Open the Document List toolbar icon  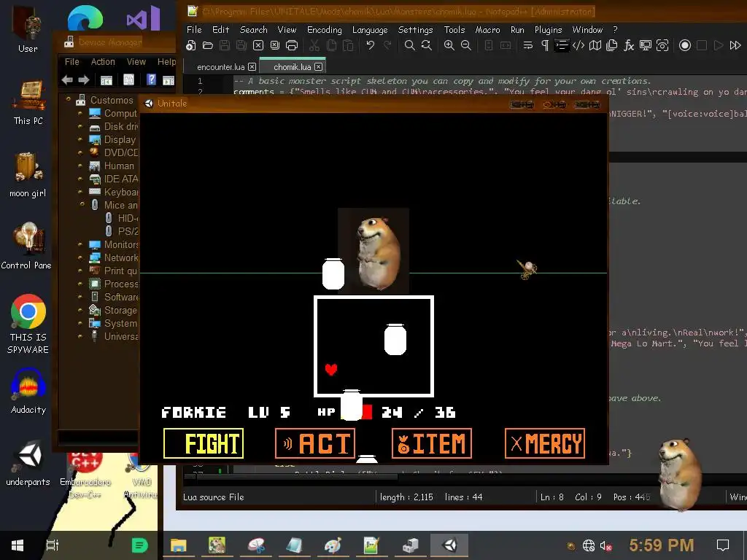coord(612,45)
